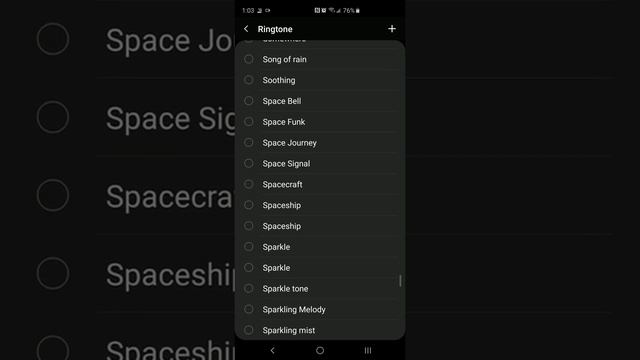Tap the "Spacecraft" label
Screen dimensions: 640x360
(x=282, y=184)
